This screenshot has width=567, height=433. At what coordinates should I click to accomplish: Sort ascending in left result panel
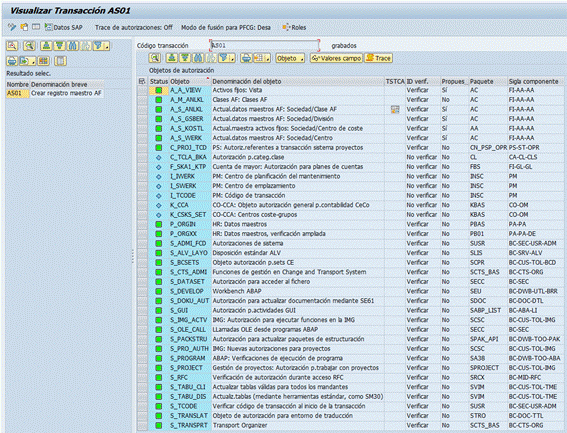(46, 46)
